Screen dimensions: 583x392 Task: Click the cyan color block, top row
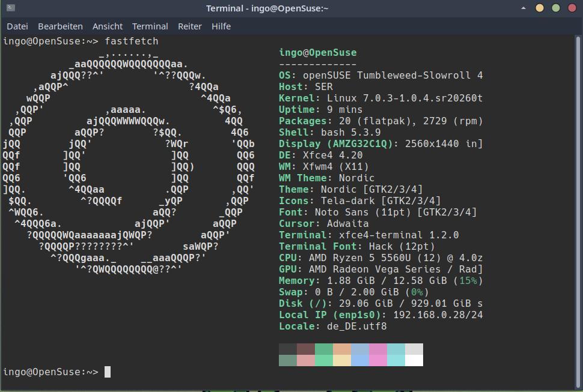(396, 349)
